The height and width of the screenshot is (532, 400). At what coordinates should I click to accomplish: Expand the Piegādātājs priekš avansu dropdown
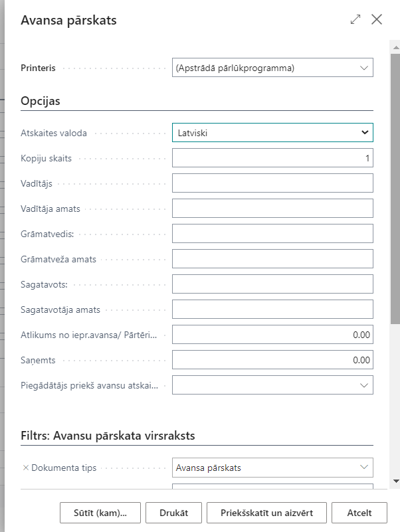coord(272,385)
